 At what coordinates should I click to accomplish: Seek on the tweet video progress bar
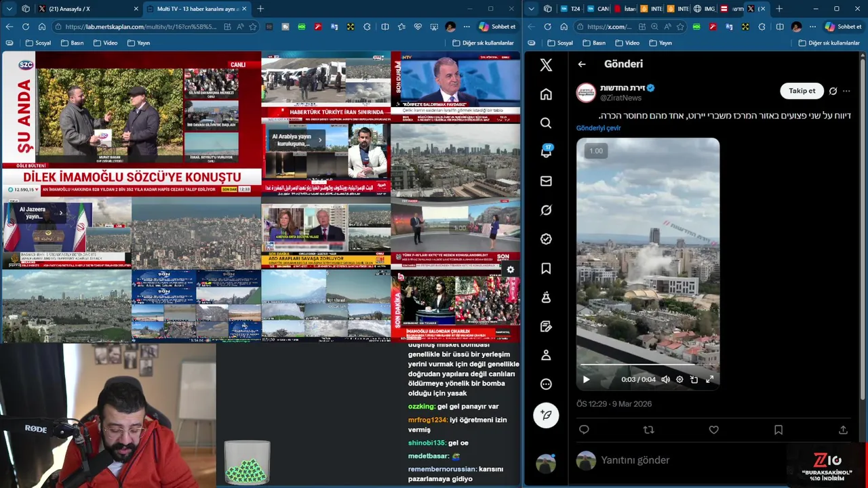pyautogui.click(x=648, y=366)
